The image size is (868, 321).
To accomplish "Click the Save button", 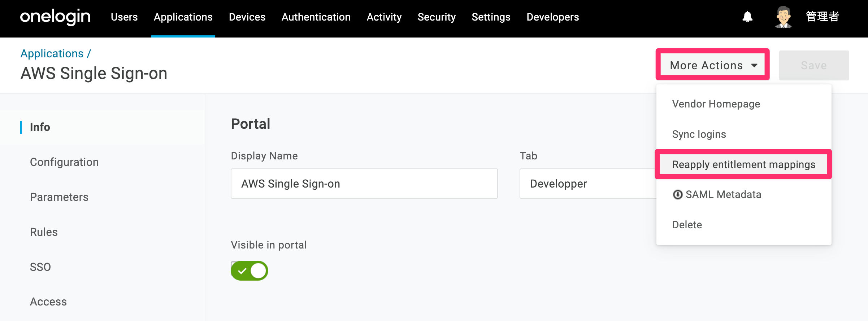I will pyautogui.click(x=814, y=65).
